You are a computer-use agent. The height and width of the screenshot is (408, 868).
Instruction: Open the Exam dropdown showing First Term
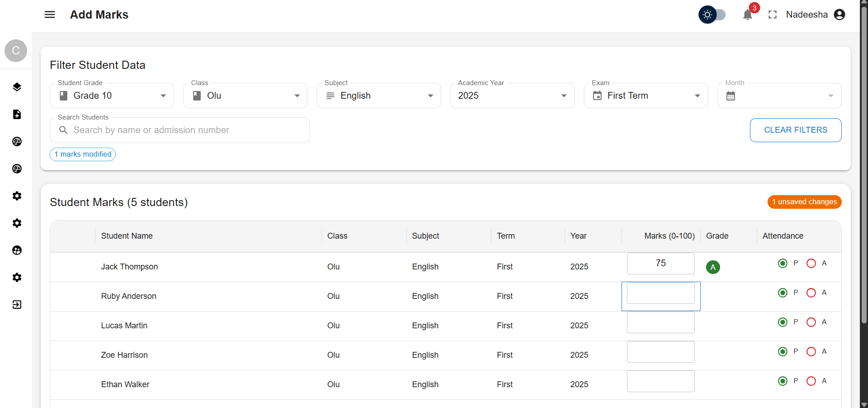pos(645,96)
